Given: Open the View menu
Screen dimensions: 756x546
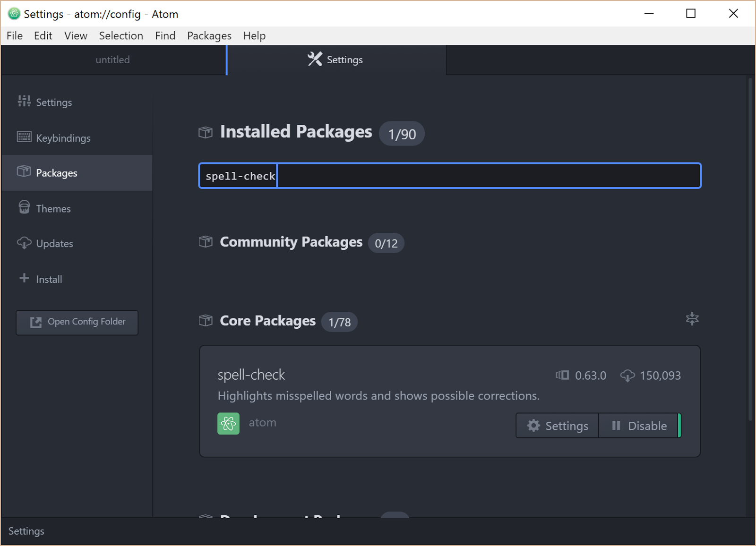Looking at the screenshot, I should pyautogui.click(x=76, y=36).
